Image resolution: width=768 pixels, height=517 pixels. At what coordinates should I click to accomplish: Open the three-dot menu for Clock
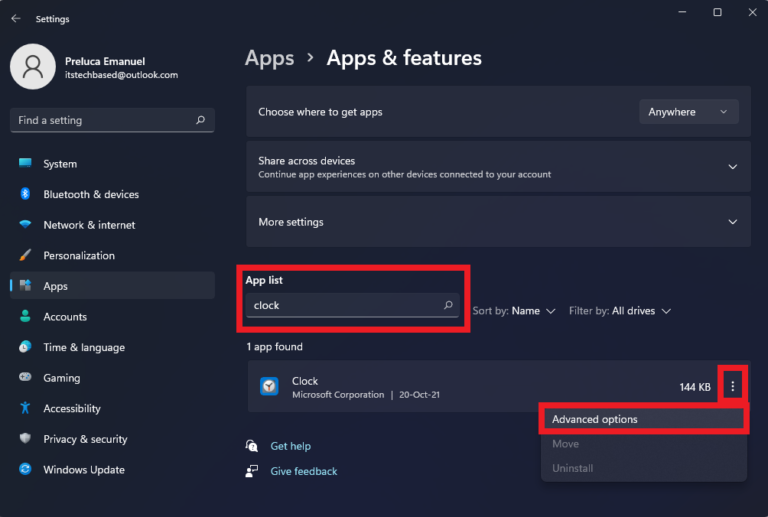(x=733, y=387)
